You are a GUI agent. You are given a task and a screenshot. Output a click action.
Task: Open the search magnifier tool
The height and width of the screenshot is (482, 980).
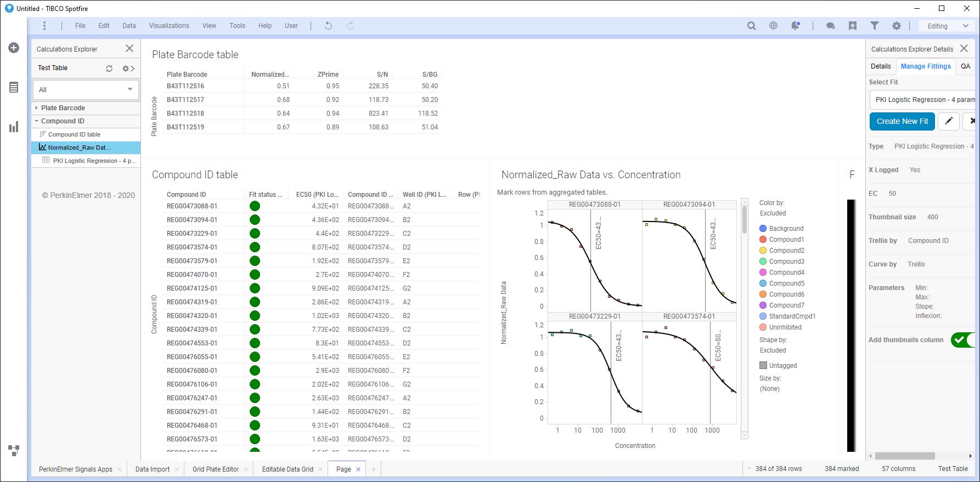(752, 26)
